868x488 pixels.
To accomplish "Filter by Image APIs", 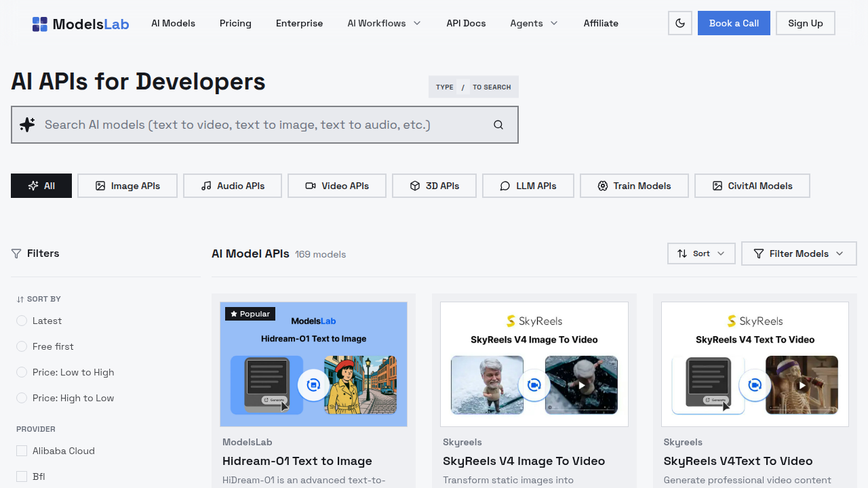I will (x=127, y=186).
